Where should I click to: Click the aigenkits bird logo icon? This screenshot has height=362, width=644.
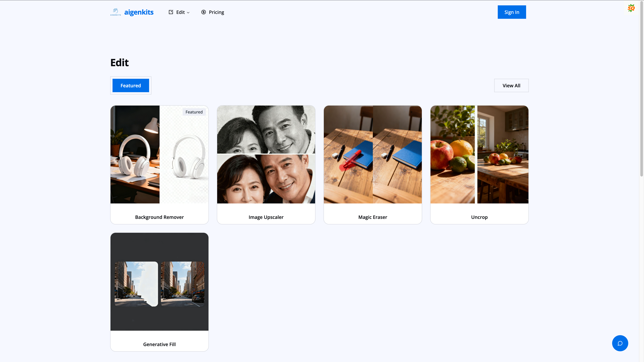coord(116,12)
